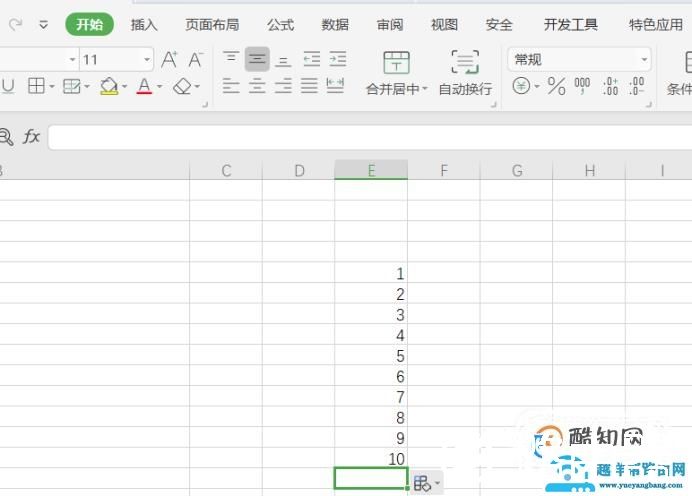This screenshot has width=692, height=496.
Task: Toggle underline formatting
Action: 8,86
